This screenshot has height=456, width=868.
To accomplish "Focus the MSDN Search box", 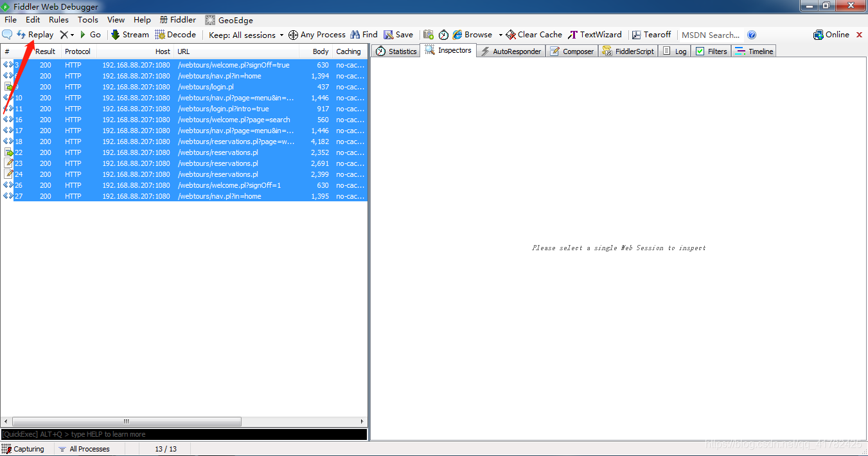I will click(711, 35).
